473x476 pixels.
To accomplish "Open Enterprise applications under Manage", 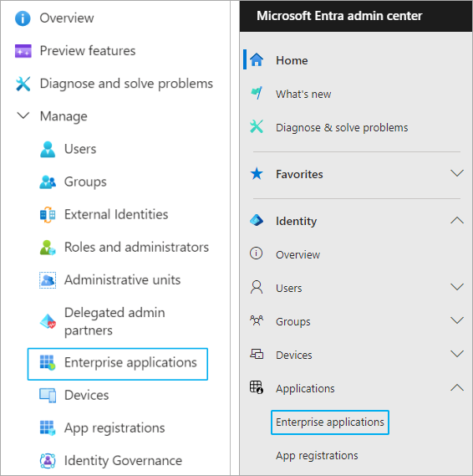I will (118, 364).
